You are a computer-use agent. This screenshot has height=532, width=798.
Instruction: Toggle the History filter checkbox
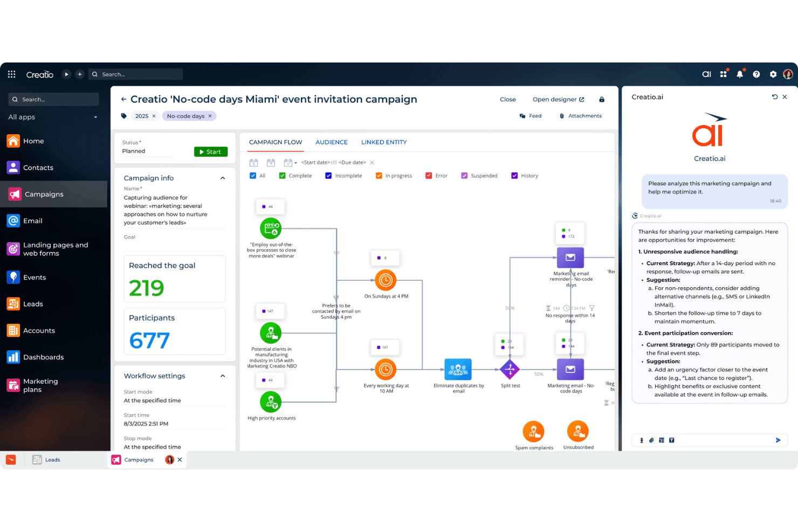(x=514, y=176)
